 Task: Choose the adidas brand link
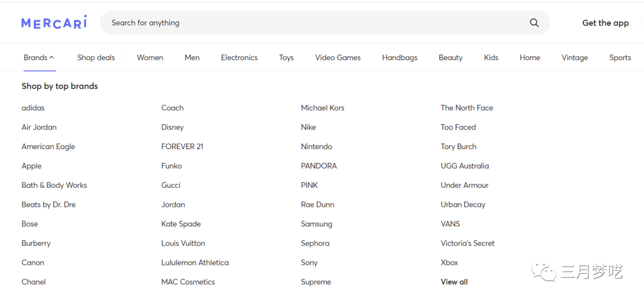pos(33,108)
